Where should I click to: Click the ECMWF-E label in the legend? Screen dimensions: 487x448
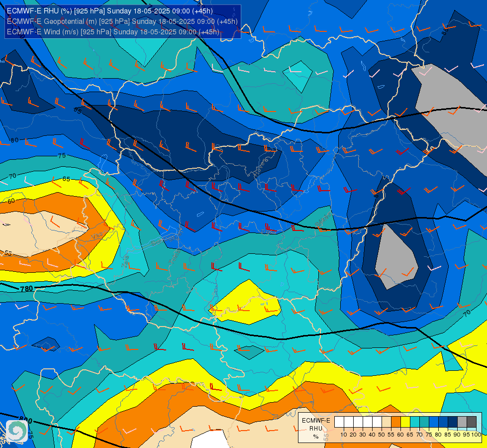316,421
